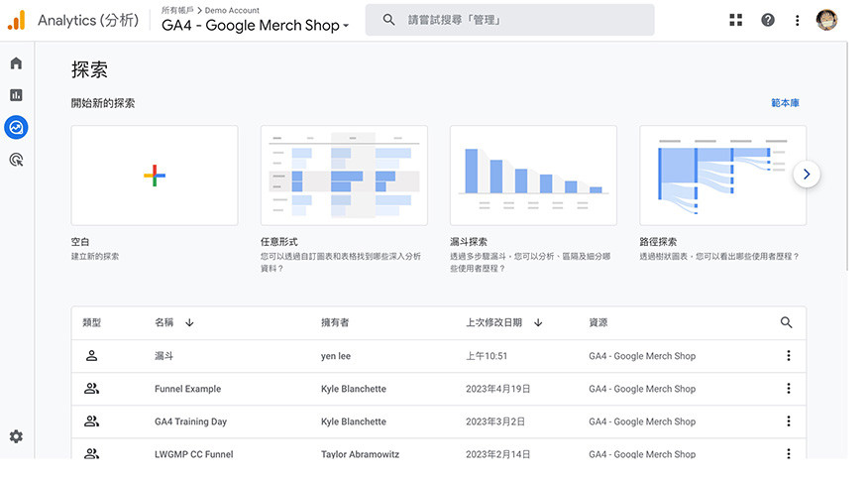Click shared type icon in Funnel Example row
This screenshot has height=479, width=868.
[x=91, y=388]
